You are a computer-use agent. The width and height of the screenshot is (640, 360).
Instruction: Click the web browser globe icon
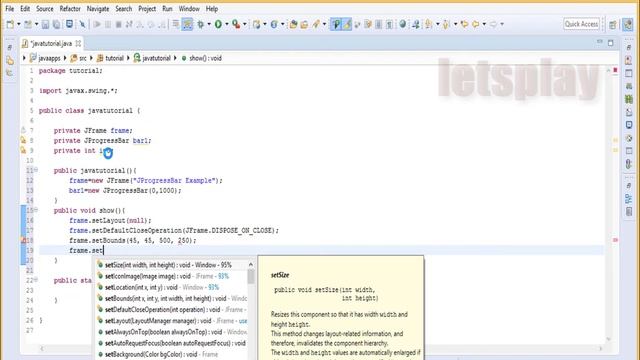pos(403,24)
